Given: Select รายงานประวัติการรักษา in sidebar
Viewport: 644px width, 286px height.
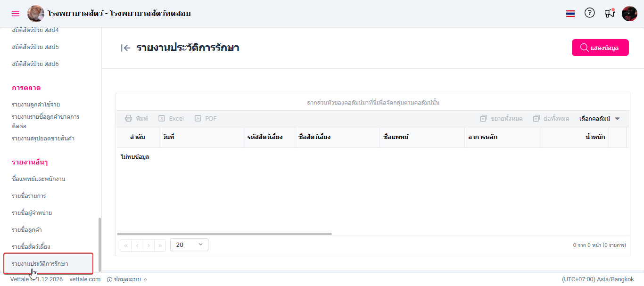Looking at the screenshot, I should pos(49,263).
